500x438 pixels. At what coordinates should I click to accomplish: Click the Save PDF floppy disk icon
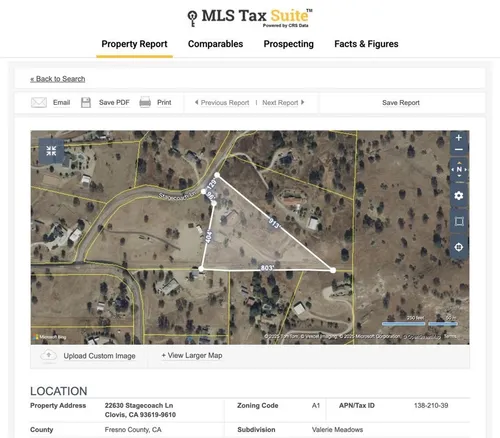point(86,102)
